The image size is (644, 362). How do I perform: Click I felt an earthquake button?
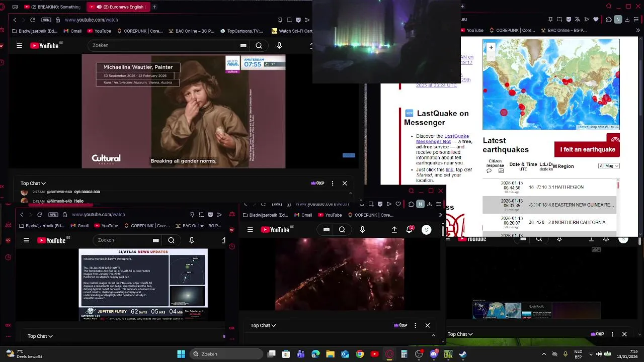tap(587, 149)
